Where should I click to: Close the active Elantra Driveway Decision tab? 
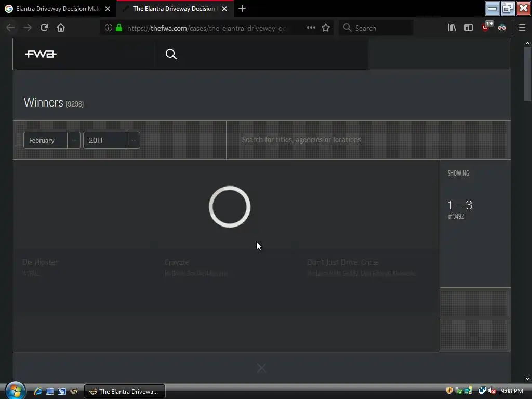point(224,9)
